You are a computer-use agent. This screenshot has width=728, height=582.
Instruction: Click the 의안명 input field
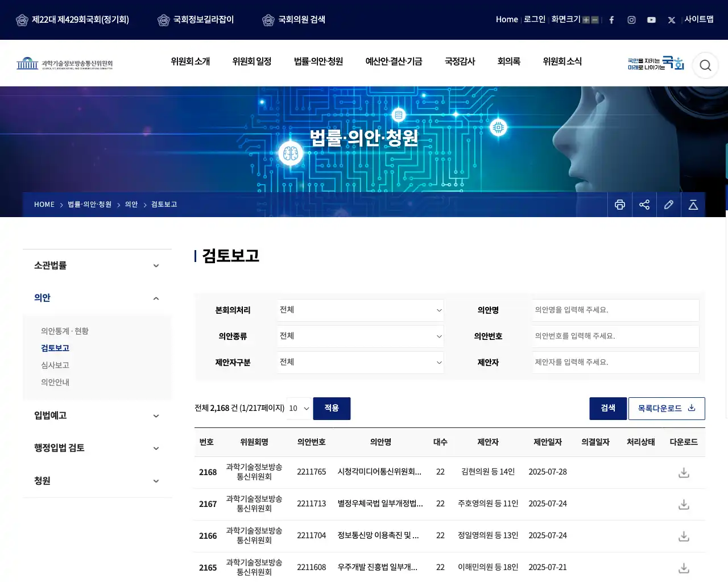tap(616, 310)
